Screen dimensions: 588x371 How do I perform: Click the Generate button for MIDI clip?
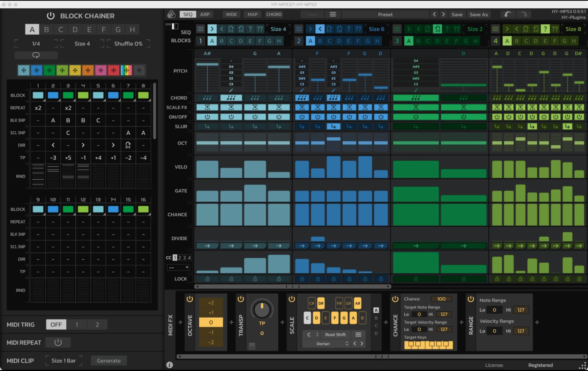(x=108, y=360)
